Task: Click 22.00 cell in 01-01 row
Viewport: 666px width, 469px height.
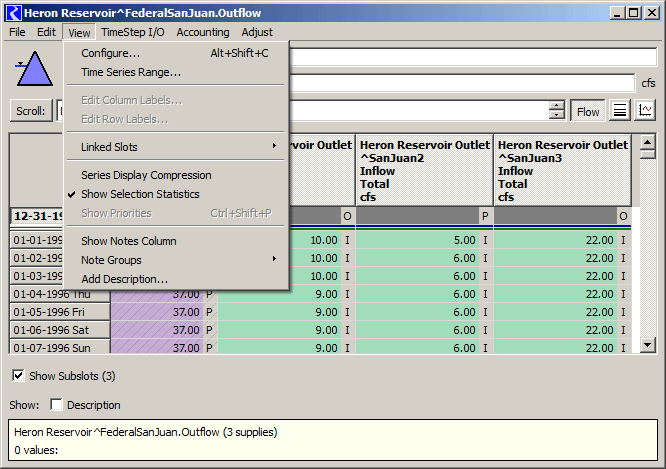Action: tap(556, 240)
